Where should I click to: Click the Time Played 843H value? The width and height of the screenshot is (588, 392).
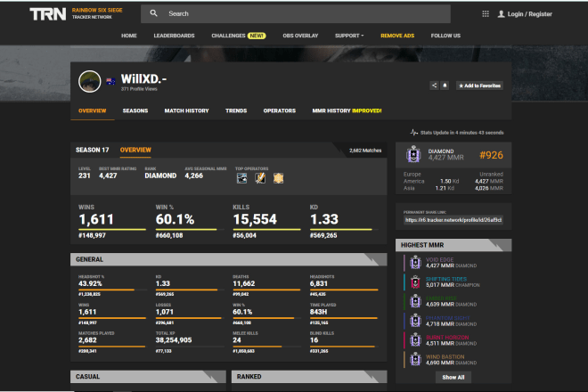pyautogui.click(x=318, y=312)
